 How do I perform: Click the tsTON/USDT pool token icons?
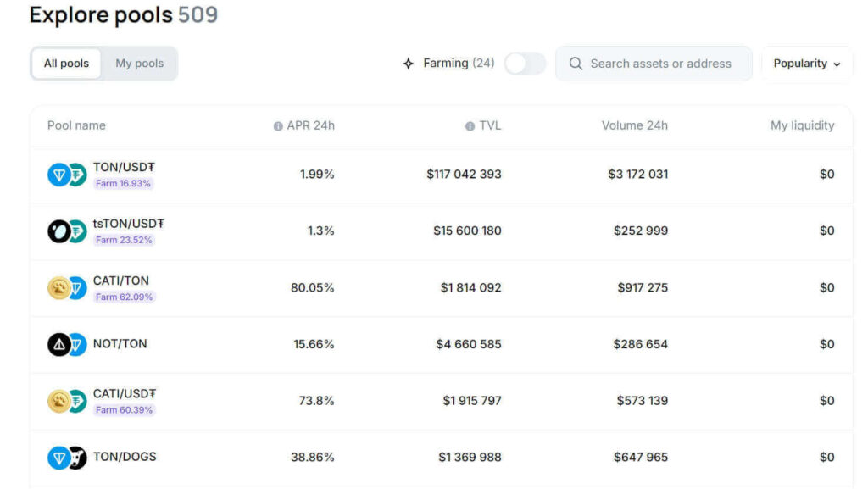[67, 231]
